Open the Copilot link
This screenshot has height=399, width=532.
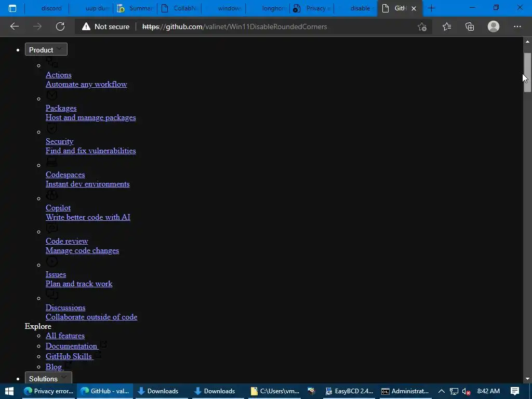click(x=58, y=208)
